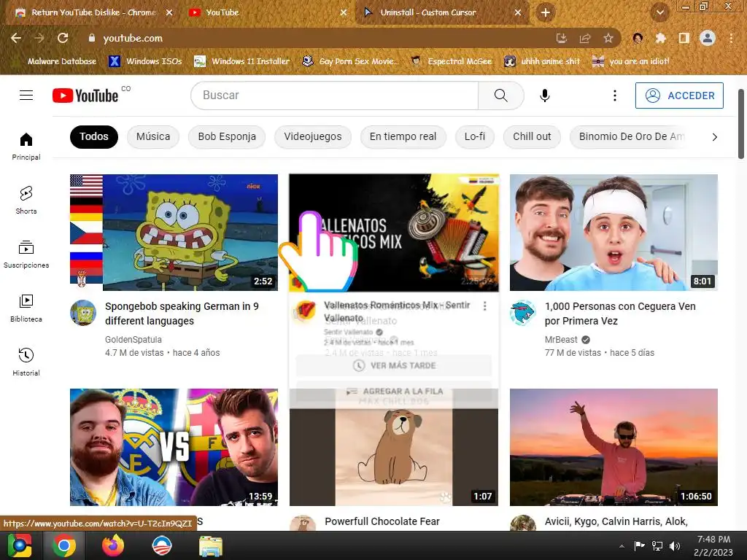This screenshot has width=747, height=560.
Task: Open Windows ISOs bookmark
Action: click(146, 61)
